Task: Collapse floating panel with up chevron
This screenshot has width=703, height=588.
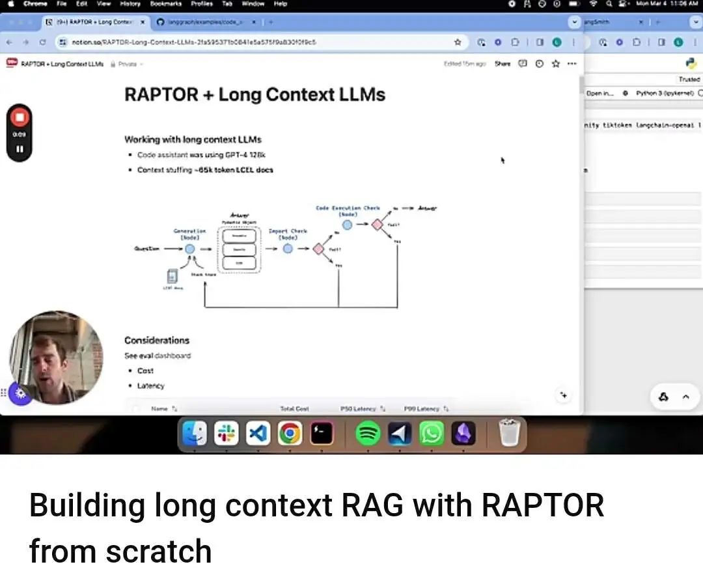Action: [685, 397]
